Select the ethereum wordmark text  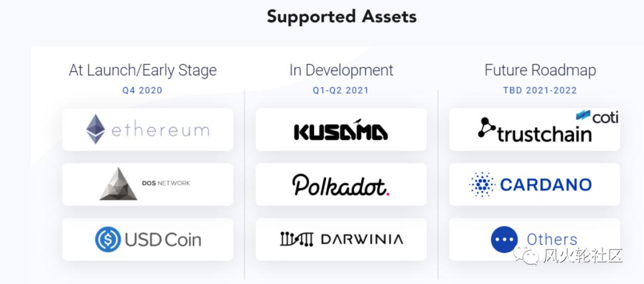pos(159,130)
